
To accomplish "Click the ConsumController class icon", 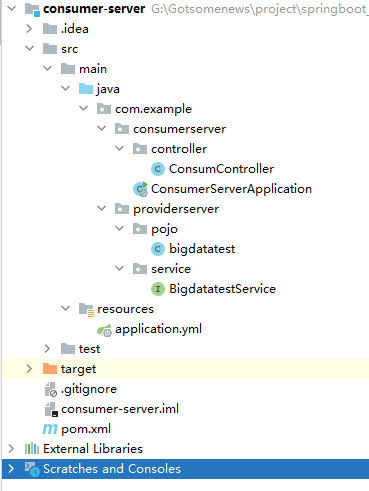I will (x=158, y=169).
